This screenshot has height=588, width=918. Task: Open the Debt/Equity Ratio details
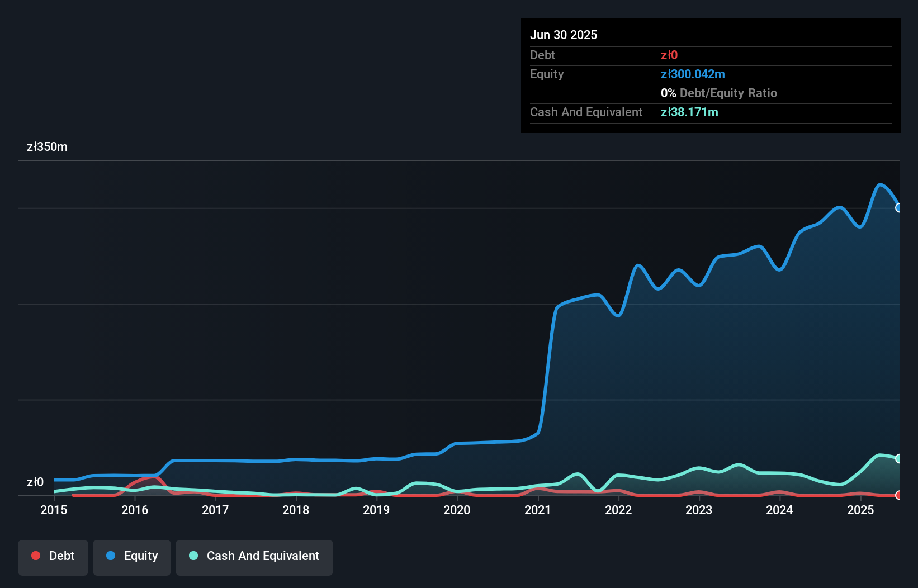[x=718, y=93]
